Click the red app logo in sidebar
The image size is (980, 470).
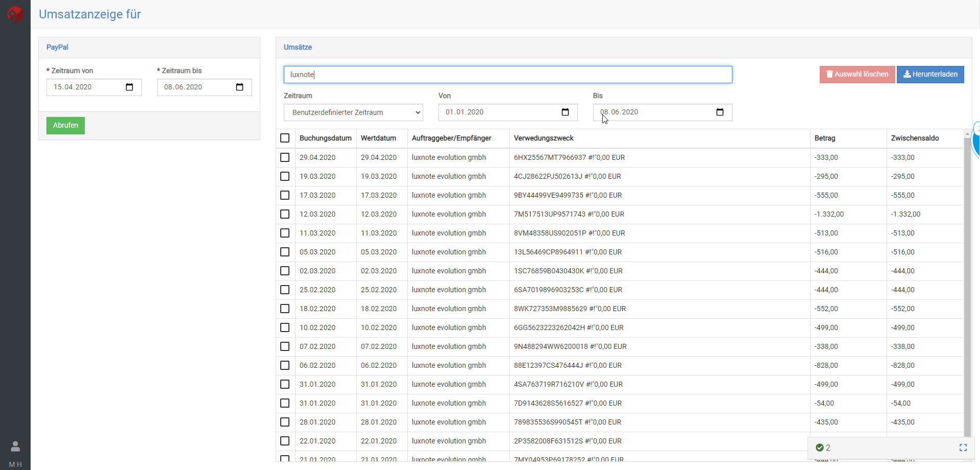(x=15, y=14)
